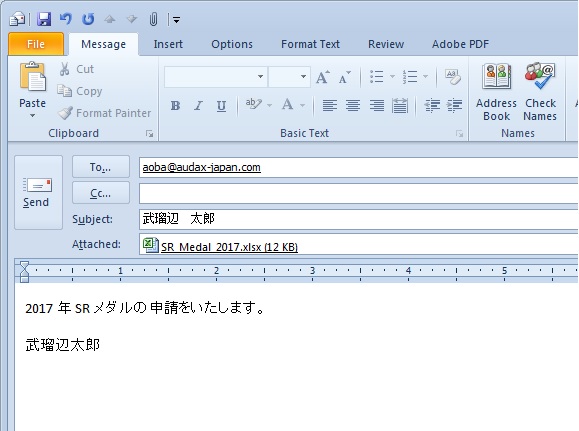The height and width of the screenshot is (431, 579).
Task: Toggle Underline formatting
Action: (x=221, y=106)
